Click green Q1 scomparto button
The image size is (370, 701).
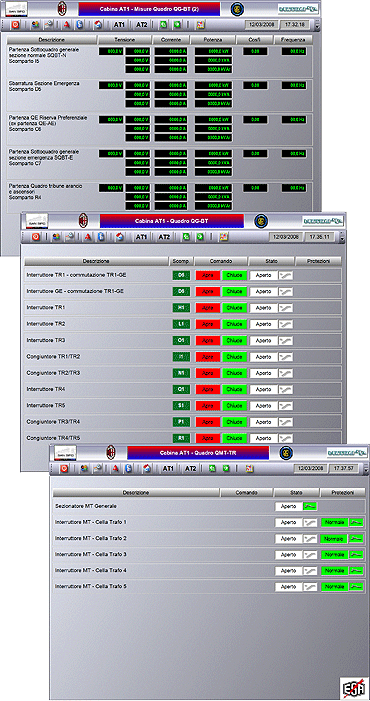pos(181,389)
